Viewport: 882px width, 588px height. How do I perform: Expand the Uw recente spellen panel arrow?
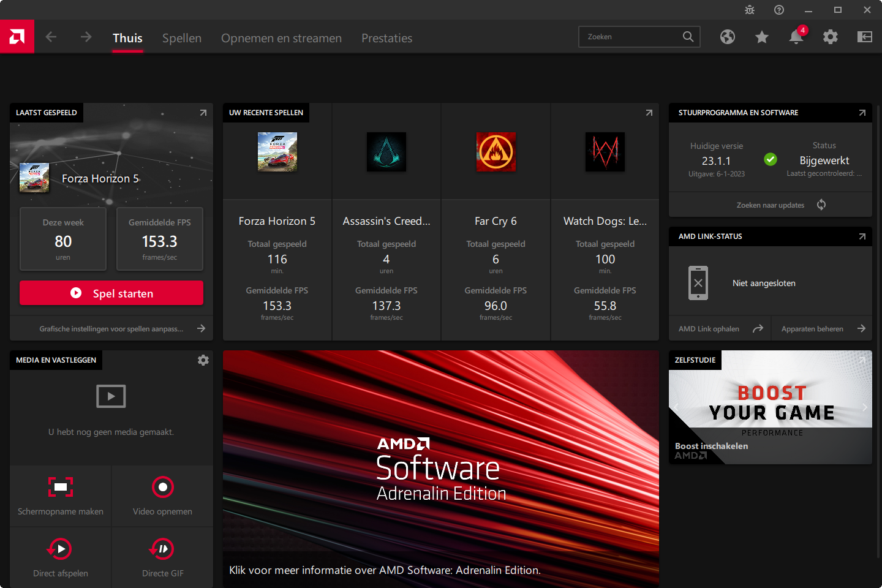pos(649,113)
